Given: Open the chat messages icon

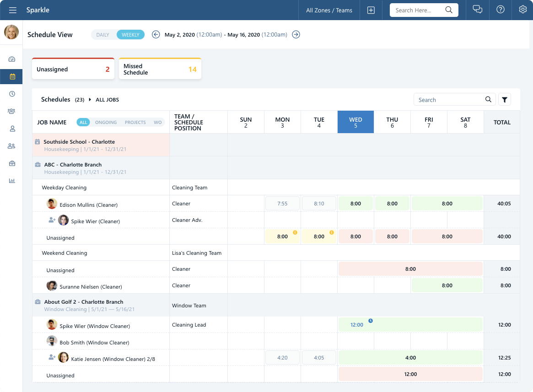Looking at the screenshot, I should point(477,10).
